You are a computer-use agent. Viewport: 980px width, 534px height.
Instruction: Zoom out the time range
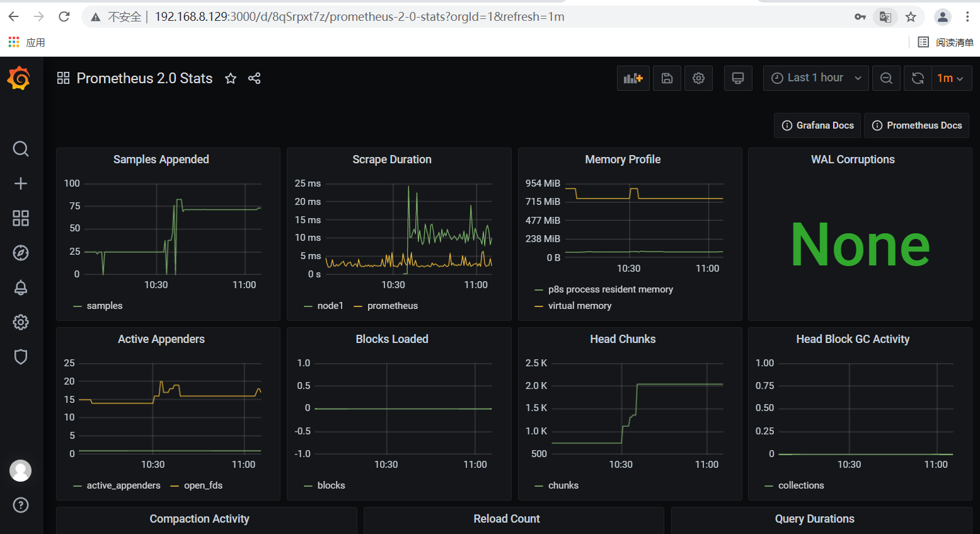coord(886,78)
